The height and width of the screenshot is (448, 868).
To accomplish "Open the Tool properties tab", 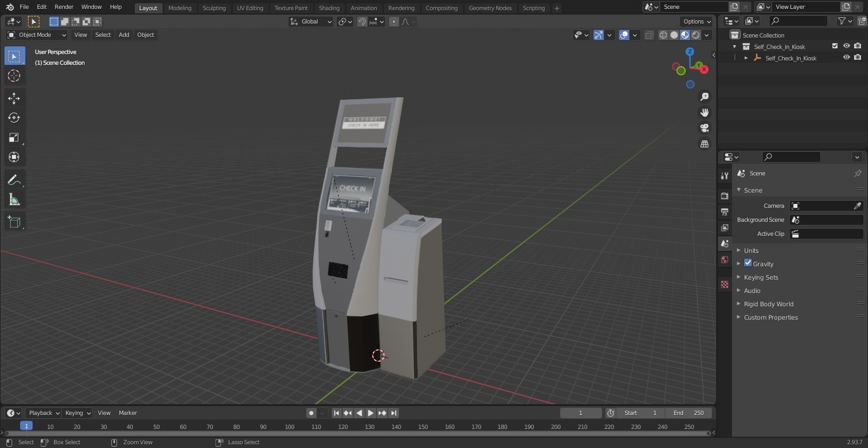I will coord(724,175).
